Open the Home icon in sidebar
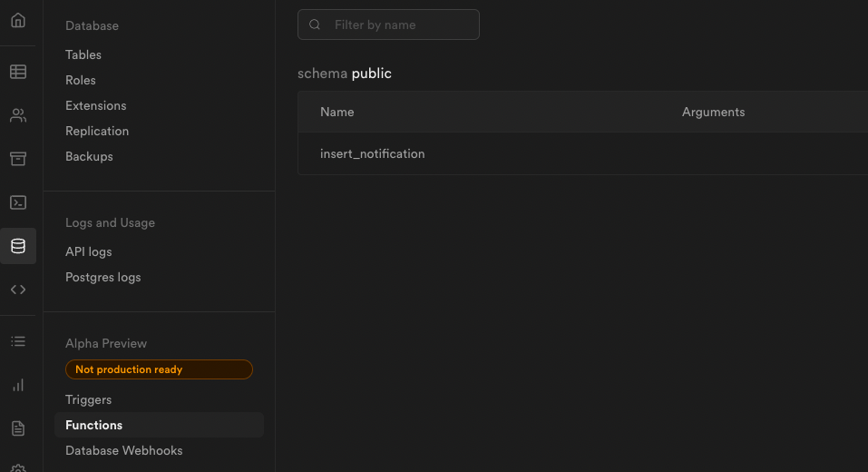The height and width of the screenshot is (472, 868). tap(18, 21)
